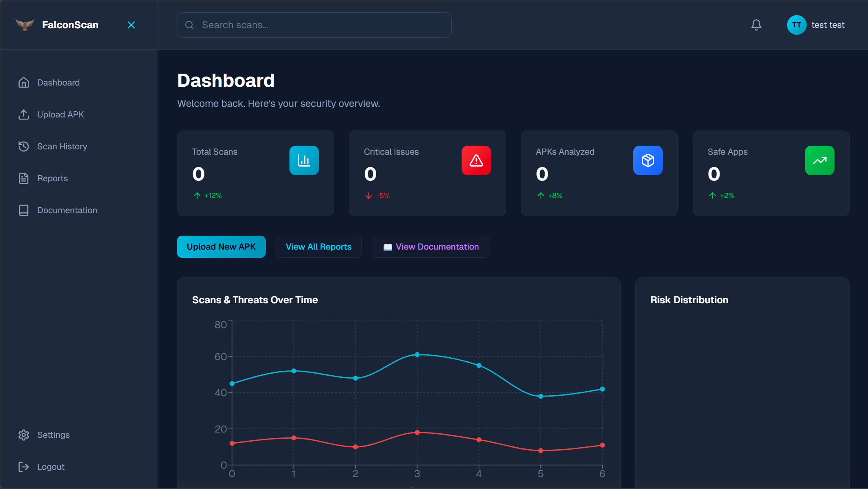This screenshot has height=489, width=868.
Task: Click the down arrow beside -5%
Action: coord(369,196)
